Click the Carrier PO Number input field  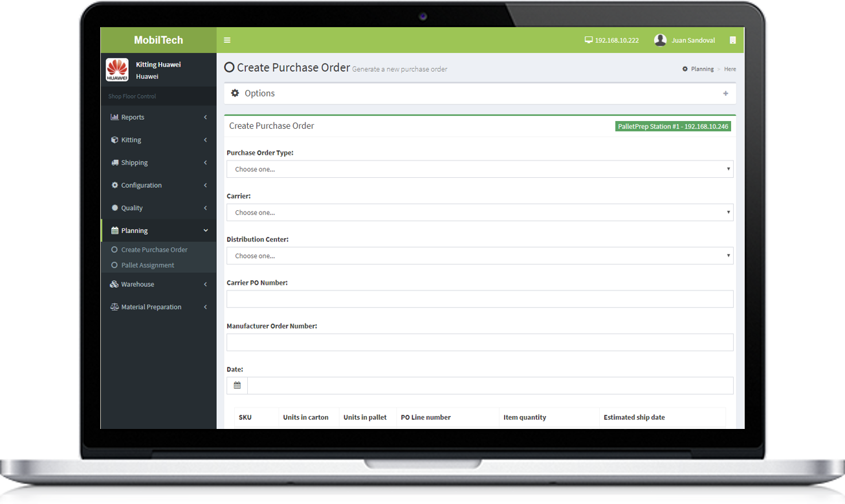(x=479, y=299)
